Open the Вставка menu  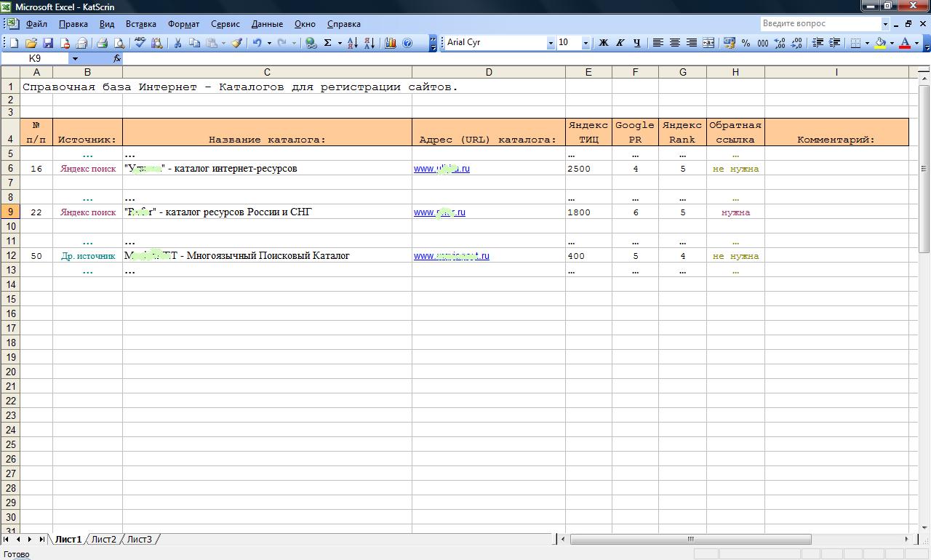[140, 24]
